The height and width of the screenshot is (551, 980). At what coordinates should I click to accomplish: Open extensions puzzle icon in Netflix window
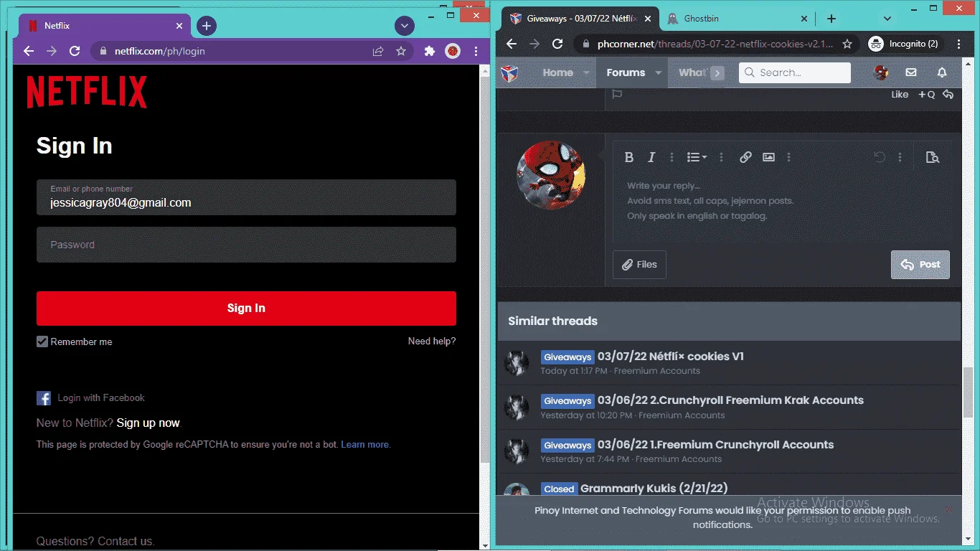tap(430, 51)
